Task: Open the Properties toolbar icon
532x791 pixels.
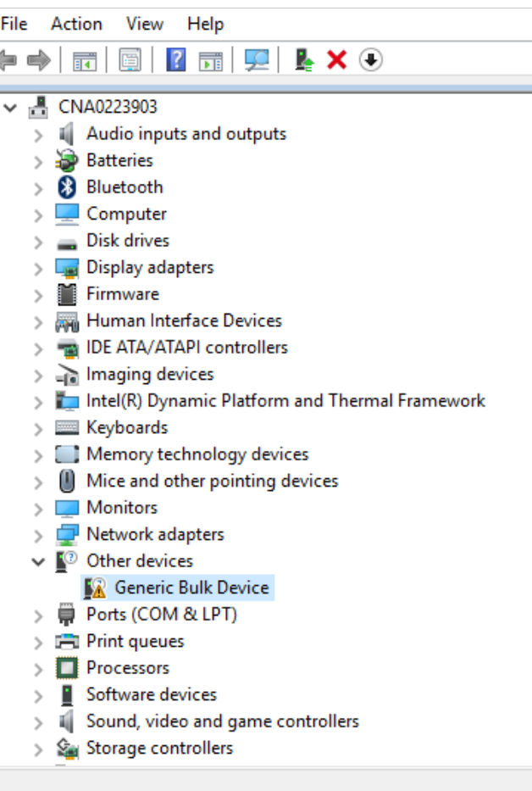Action: click(130, 60)
